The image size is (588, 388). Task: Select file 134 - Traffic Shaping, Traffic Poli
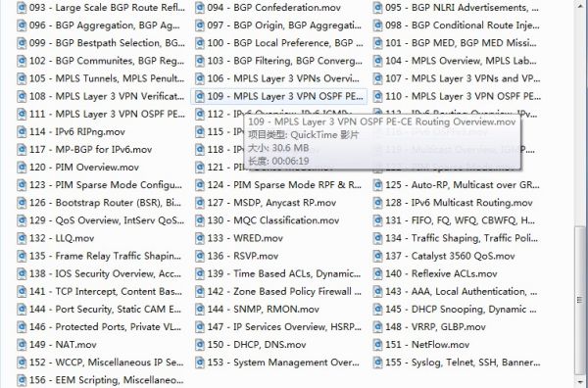[x=456, y=238]
